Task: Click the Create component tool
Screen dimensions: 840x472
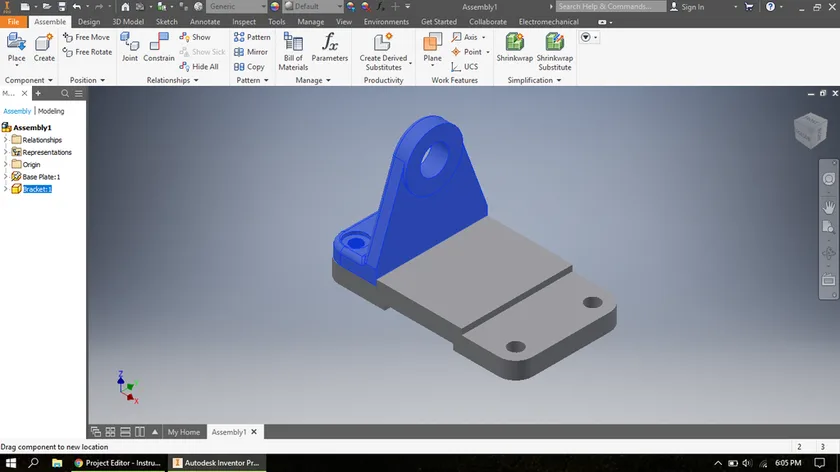Action: [x=44, y=48]
